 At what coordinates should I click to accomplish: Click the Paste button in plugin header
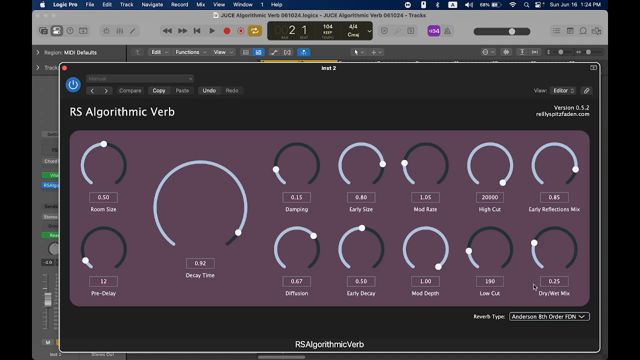pos(182,91)
